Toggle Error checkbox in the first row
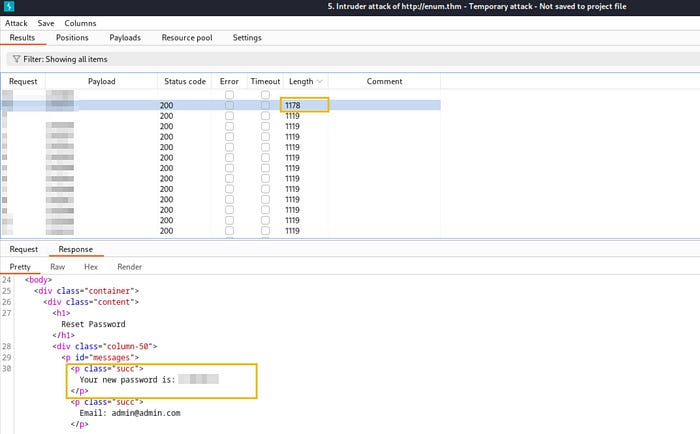This screenshot has width=700, height=434. [229, 95]
